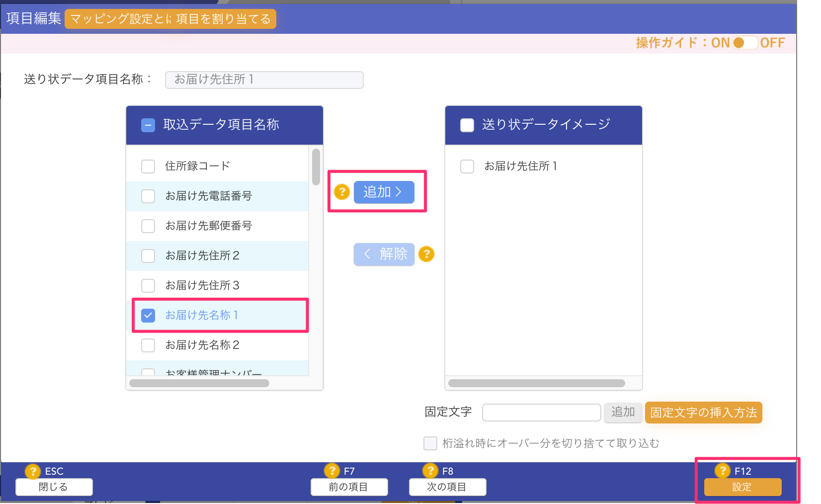Check the 住所録コード checkbox
The image size is (821, 504).
point(148,166)
